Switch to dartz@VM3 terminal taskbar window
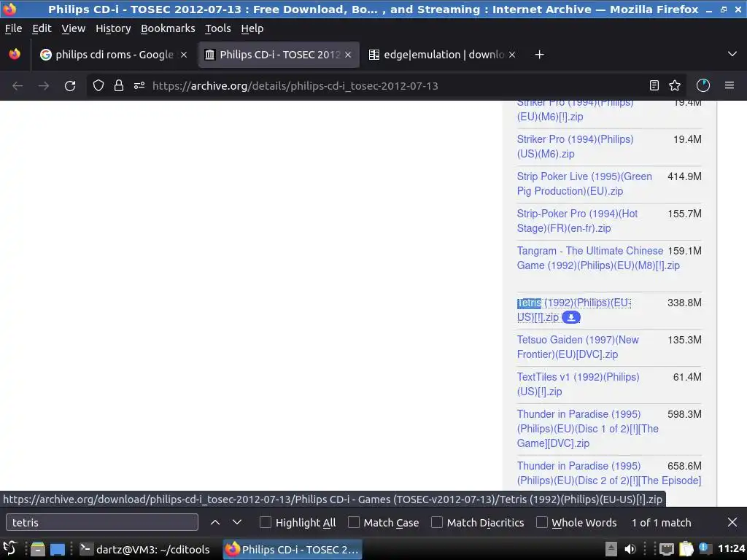This screenshot has width=747, height=560. click(145, 550)
